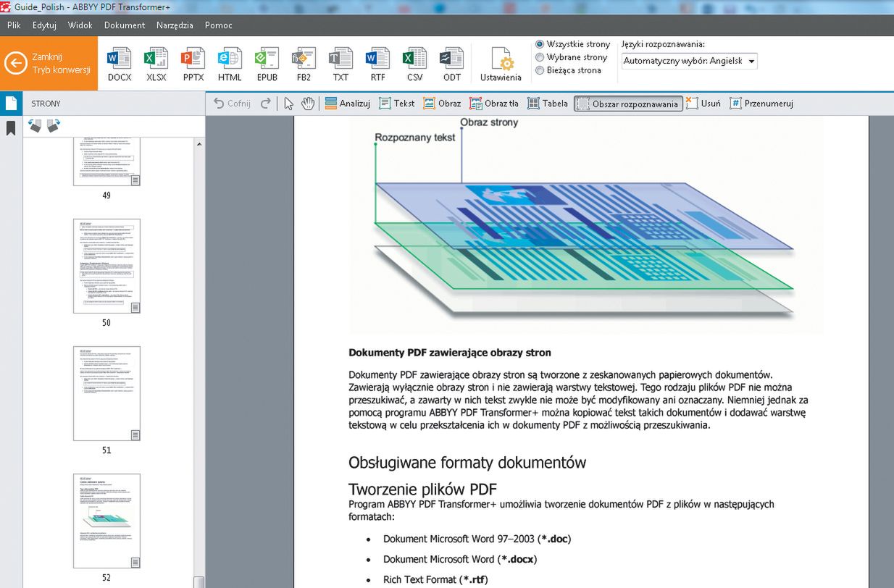The height and width of the screenshot is (588, 894).
Task: Open the Narzędzia menu
Action: pyautogui.click(x=176, y=25)
